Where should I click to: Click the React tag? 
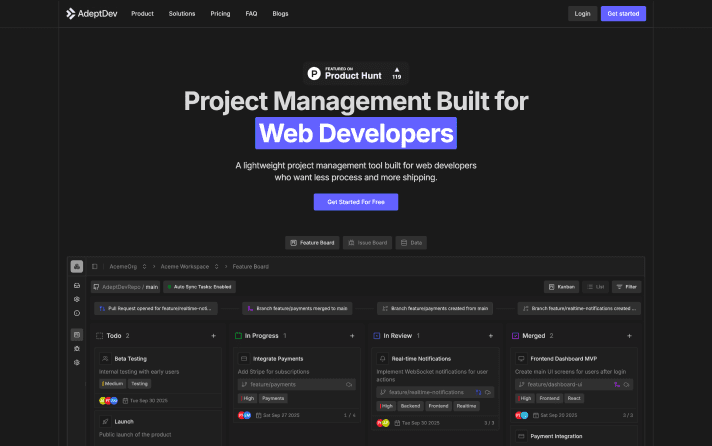tap(574, 398)
